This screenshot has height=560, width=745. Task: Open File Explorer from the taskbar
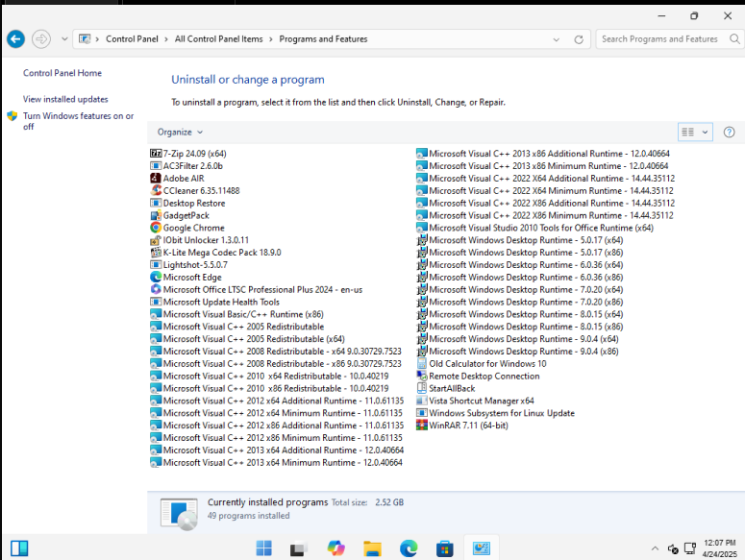[372, 548]
